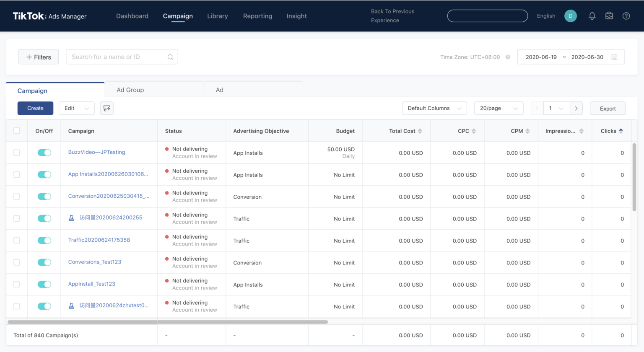Open Conversion20200625030415 campaign link
Viewport: 644px width, 352px height.
pyautogui.click(x=109, y=196)
